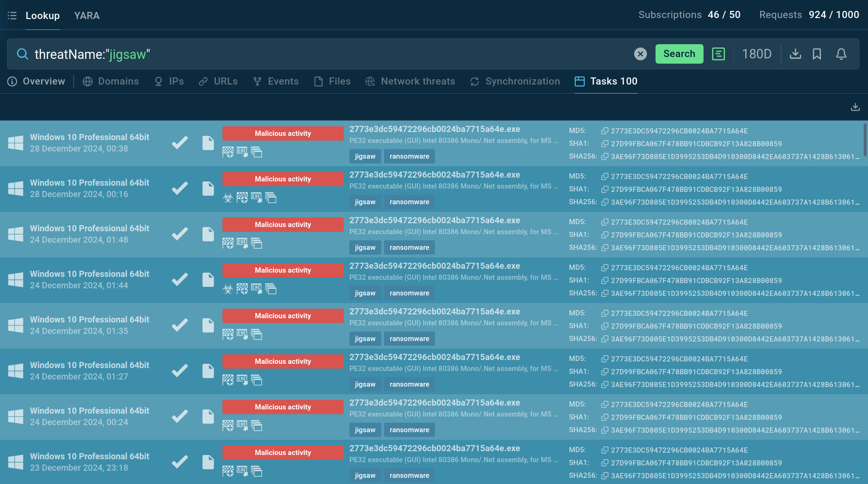Click jigsaw tag on first task

[365, 156]
